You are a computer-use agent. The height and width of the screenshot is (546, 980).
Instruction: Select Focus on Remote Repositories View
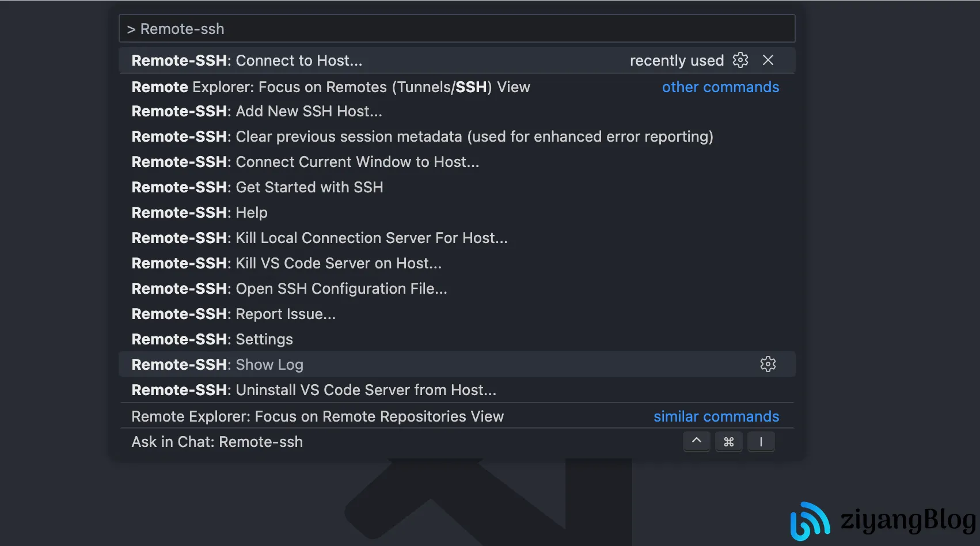point(317,416)
